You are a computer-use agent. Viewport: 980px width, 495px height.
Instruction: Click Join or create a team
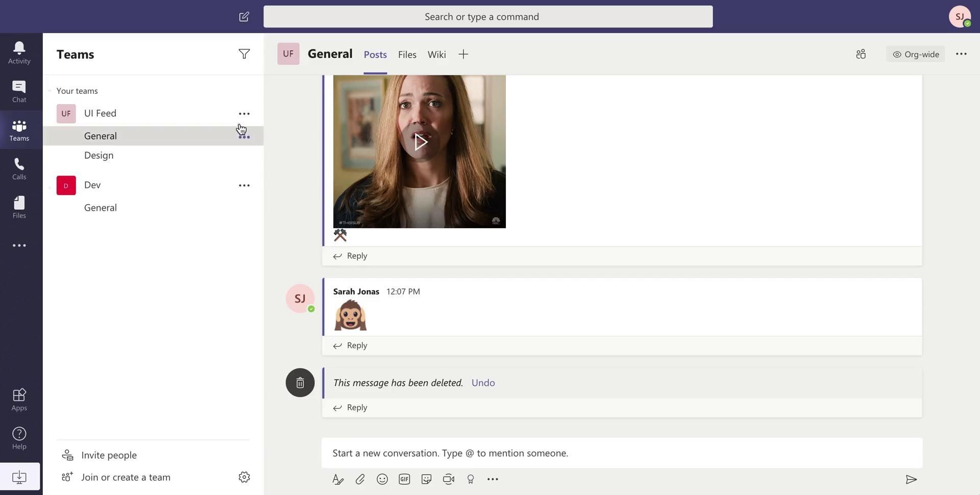[x=126, y=477]
